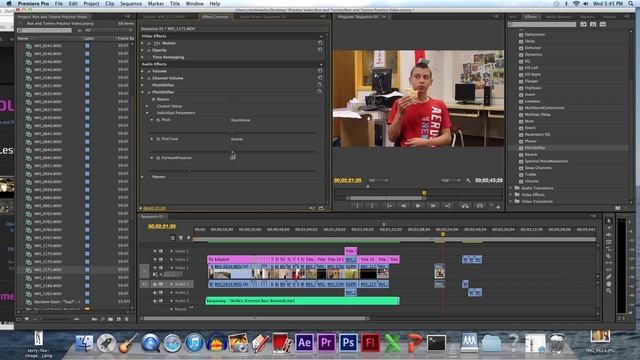This screenshot has height=360, width=640.
Task: Select the Ripple Edit tool
Action: 609,235
